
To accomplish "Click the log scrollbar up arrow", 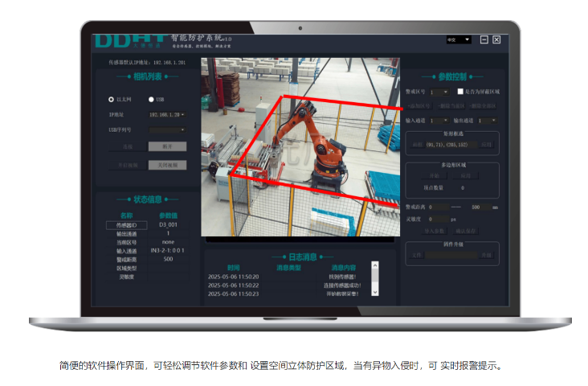I will (374, 265).
